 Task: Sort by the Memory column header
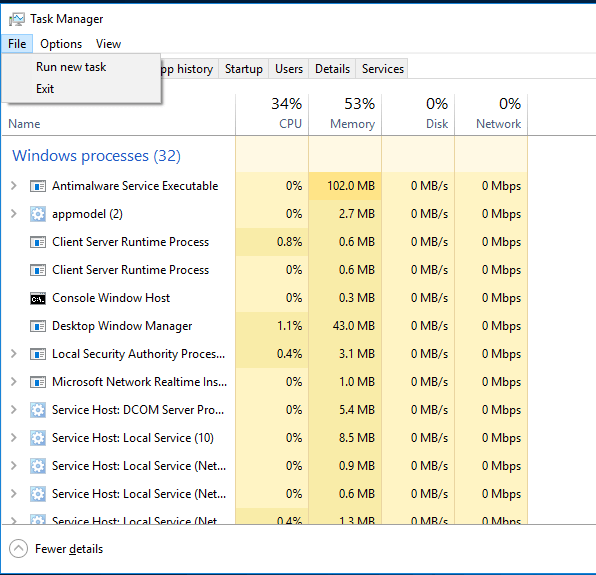pos(345,115)
